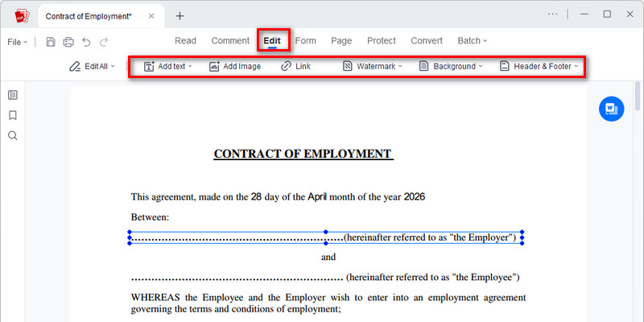Switch to the Comment tab
The height and width of the screenshot is (322, 644).
click(230, 41)
